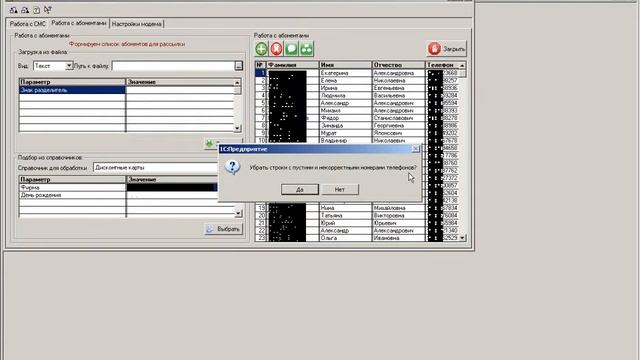This screenshot has width=640, height=360.
Task: Select the Ирина name cell
Action: tap(345, 88)
